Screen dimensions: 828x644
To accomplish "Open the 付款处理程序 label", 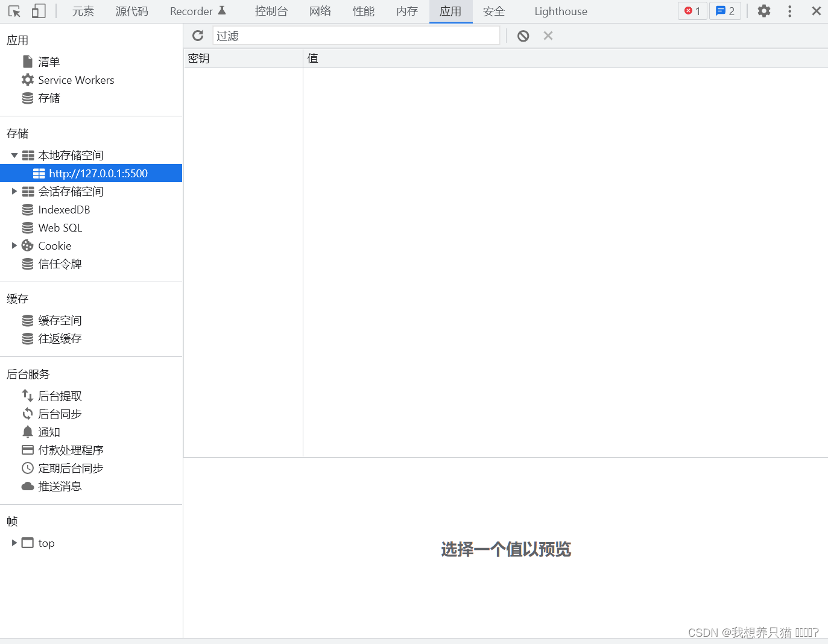I will [x=71, y=450].
